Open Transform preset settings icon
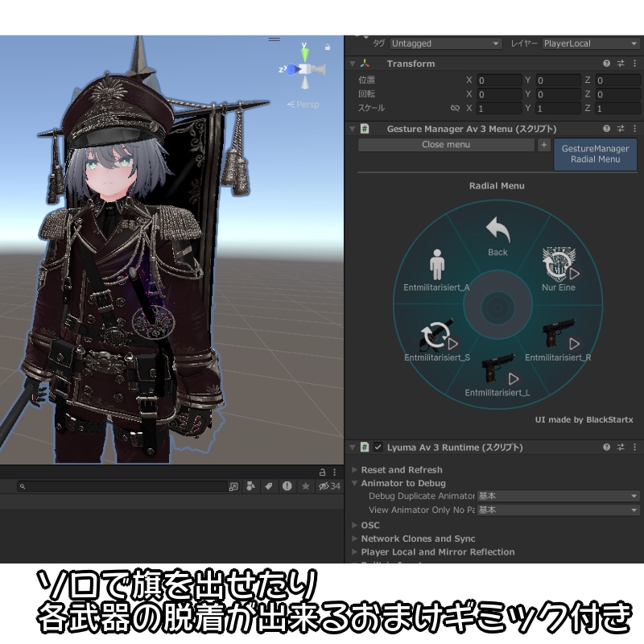The width and height of the screenshot is (644, 644). click(x=621, y=64)
